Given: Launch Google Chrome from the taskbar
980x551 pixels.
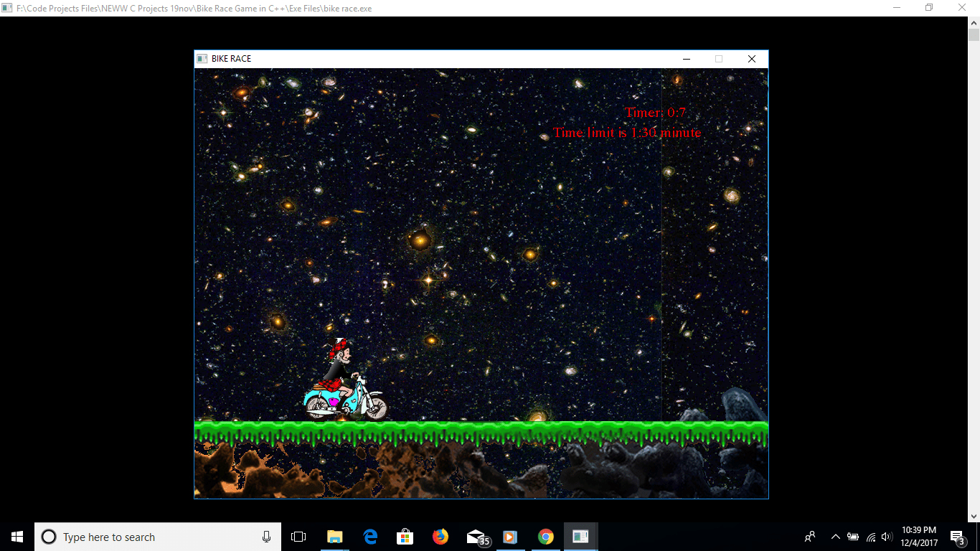Looking at the screenshot, I should coord(546,537).
